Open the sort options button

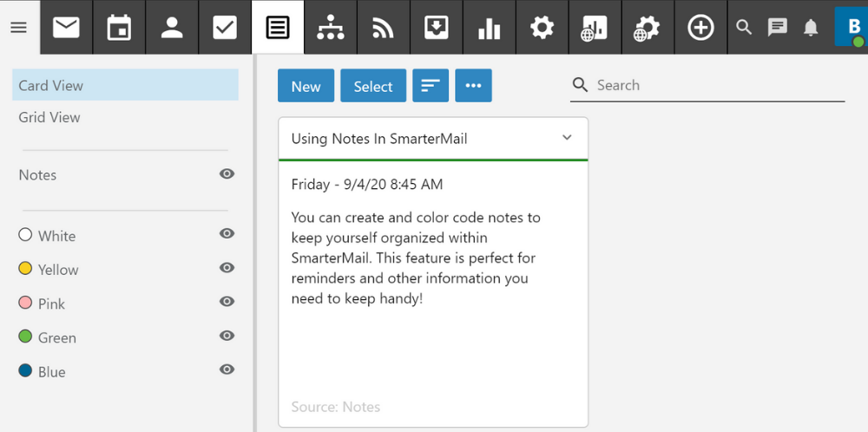431,86
